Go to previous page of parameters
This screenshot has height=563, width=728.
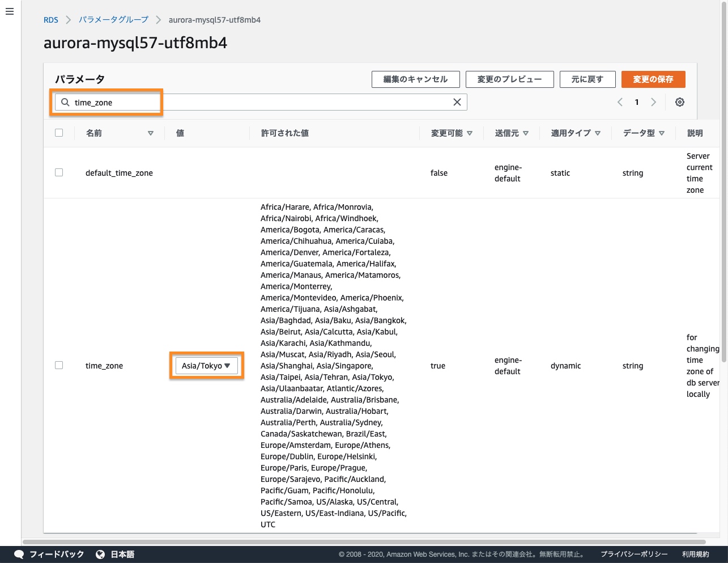620,102
